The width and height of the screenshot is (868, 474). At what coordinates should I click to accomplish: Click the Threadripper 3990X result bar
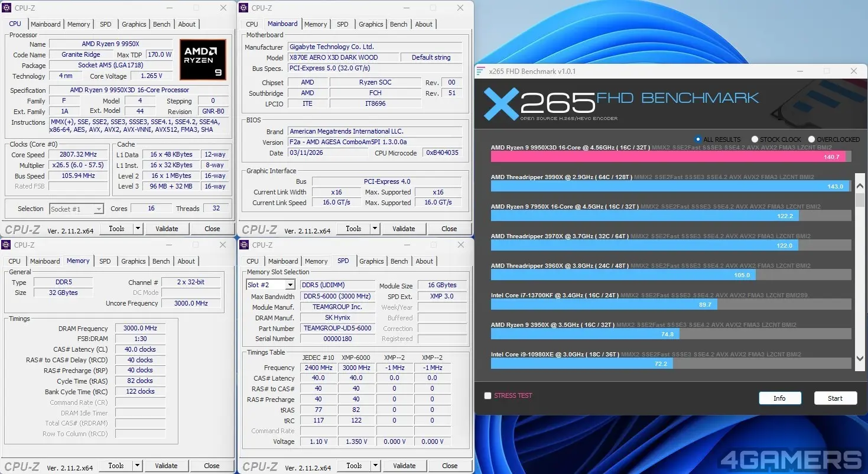coord(670,186)
